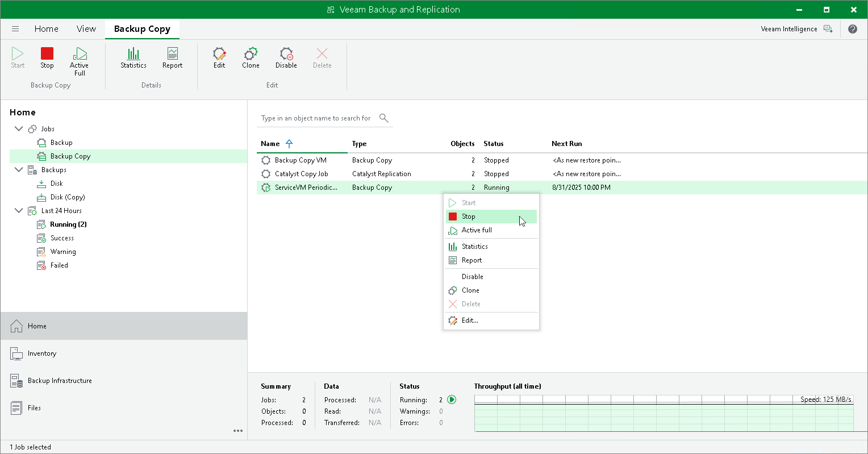Click the Speed: 125 MB/s label
868x454 pixels.
click(825, 399)
